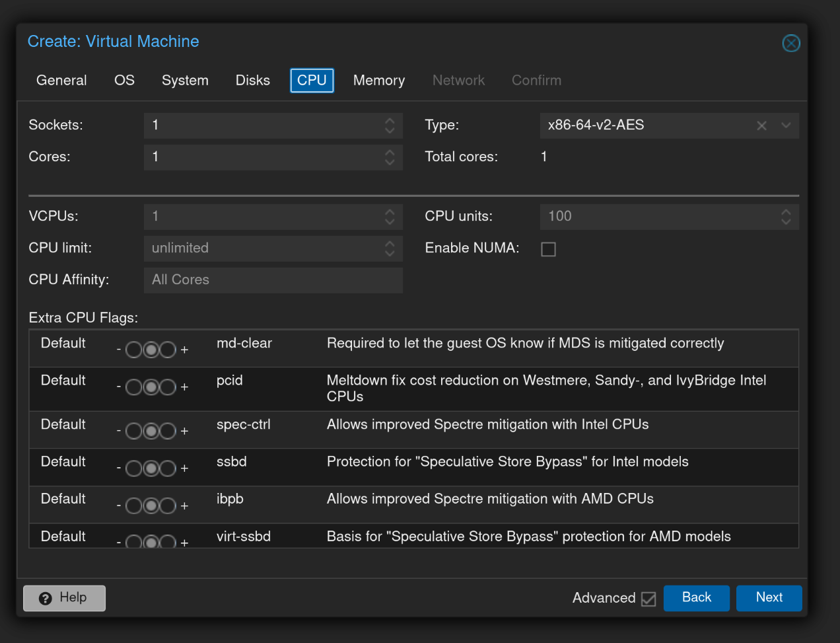Lower CPU limit with the down arrow
The image size is (840, 643).
pyautogui.click(x=390, y=254)
